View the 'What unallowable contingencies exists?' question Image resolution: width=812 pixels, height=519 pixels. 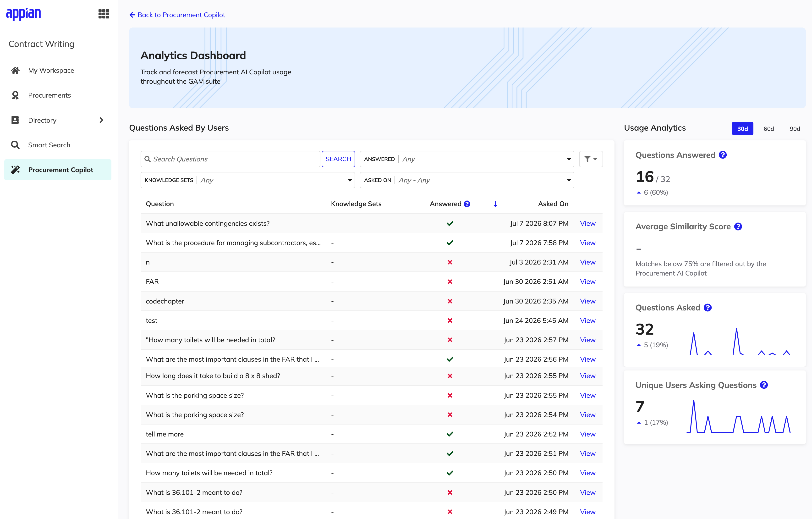[x=587, y=223]
